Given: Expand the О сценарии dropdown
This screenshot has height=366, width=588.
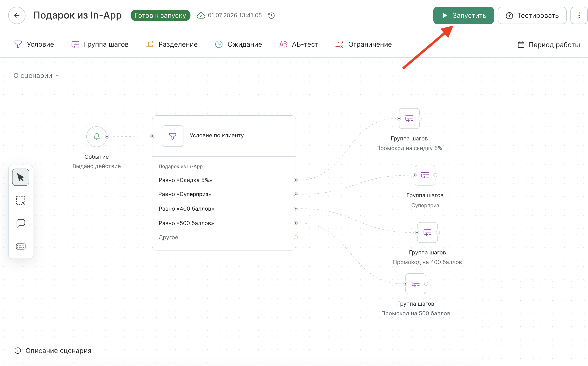Looking at the screenshot, I should (x=36, y=76).
